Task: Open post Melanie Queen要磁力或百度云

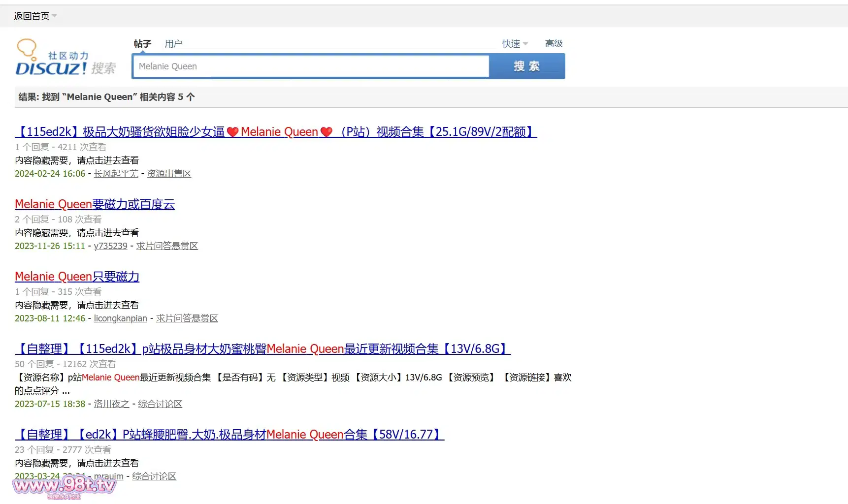Action: 95,204
